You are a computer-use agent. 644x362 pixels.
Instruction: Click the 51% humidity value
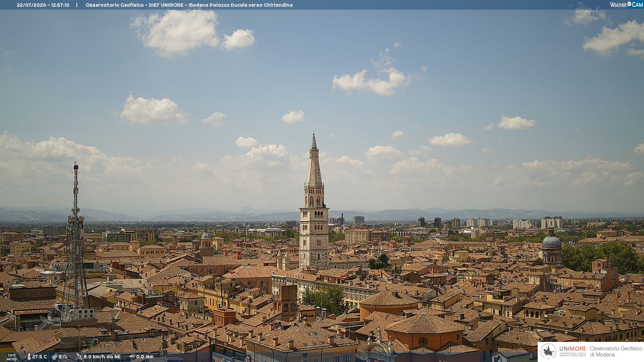pyautogui.click(x=63, y=357)
